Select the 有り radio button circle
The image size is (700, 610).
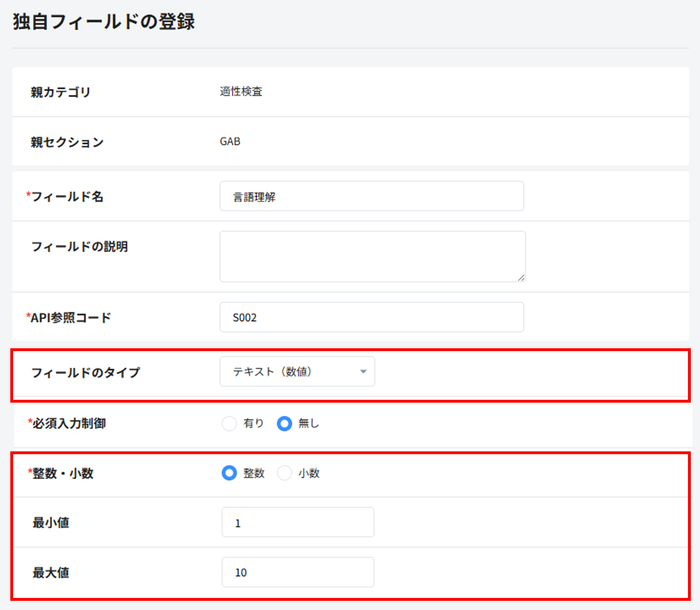(x=229, y=423)
